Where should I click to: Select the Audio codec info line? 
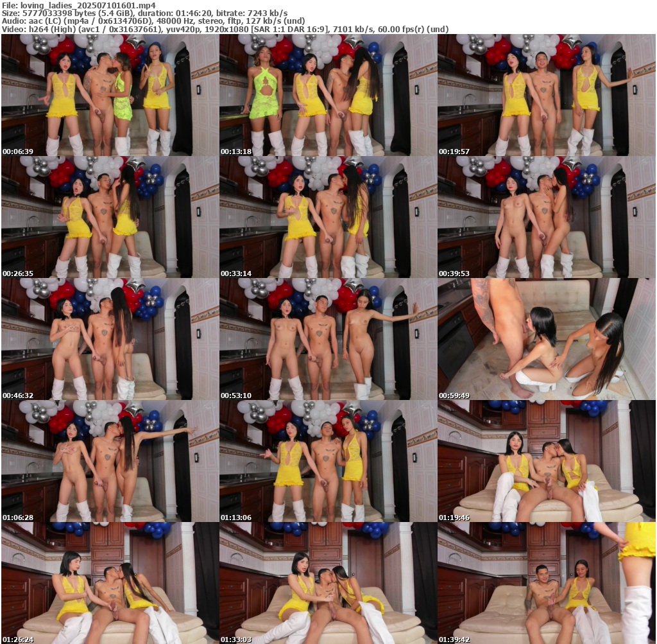[153, 21]
